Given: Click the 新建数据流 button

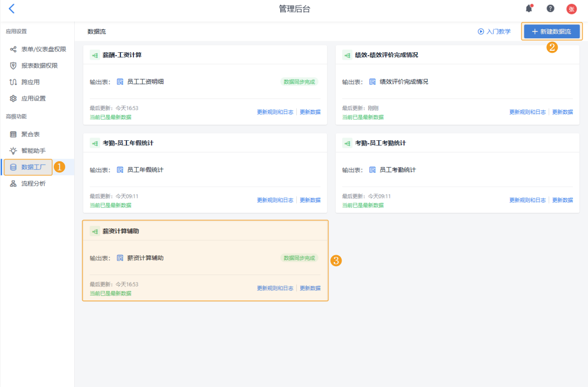Looking at the screenshot, I should pos(552,31).
